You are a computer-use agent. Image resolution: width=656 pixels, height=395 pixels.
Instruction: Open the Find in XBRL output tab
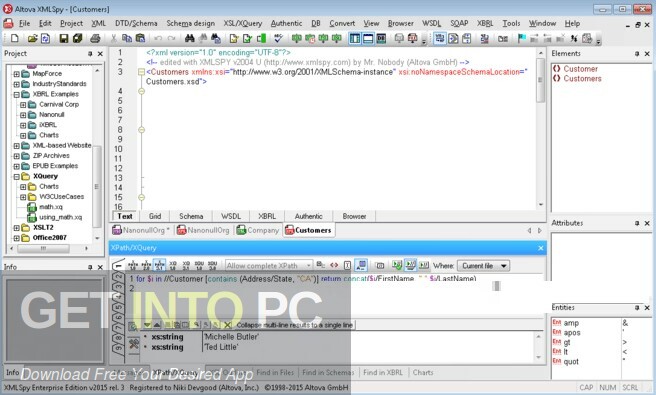[x=383, y=372]
